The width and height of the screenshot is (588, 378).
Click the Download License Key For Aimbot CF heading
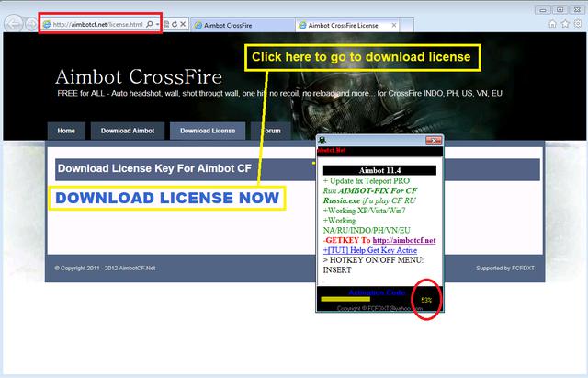coord(154,168)
